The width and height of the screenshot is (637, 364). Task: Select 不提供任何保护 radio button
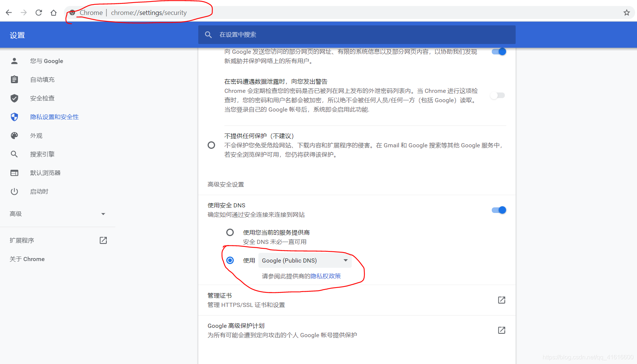[211, 145]
